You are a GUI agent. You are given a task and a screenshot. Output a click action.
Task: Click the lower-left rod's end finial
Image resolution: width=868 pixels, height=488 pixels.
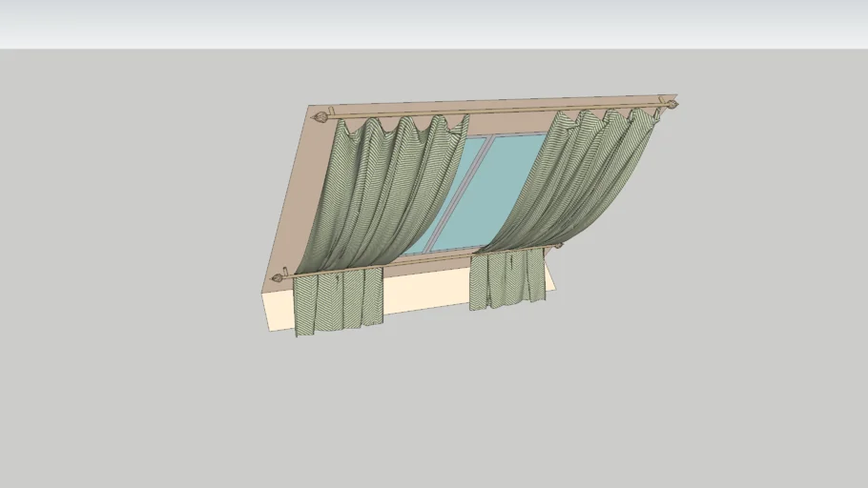click(278, 278)
